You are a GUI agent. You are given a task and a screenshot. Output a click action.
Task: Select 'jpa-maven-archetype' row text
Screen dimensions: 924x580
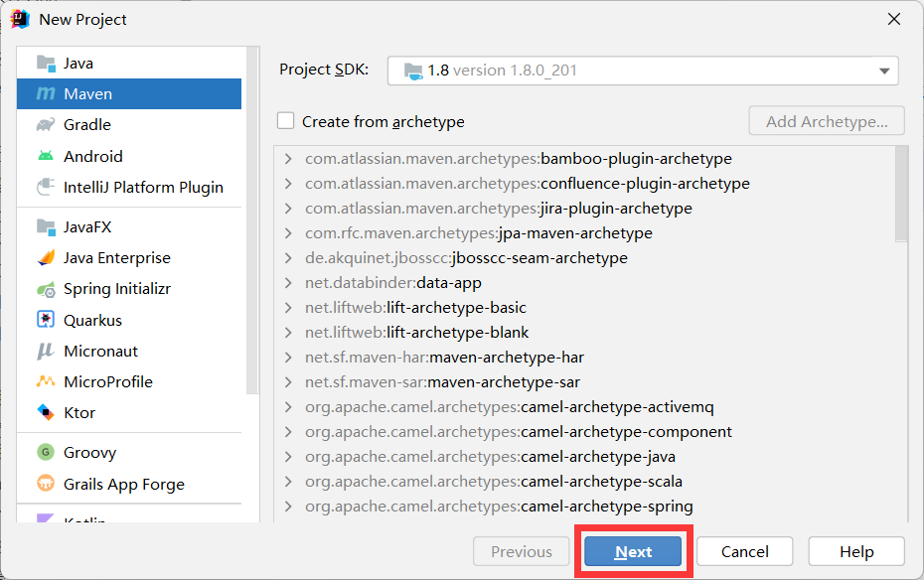(575, 233)
